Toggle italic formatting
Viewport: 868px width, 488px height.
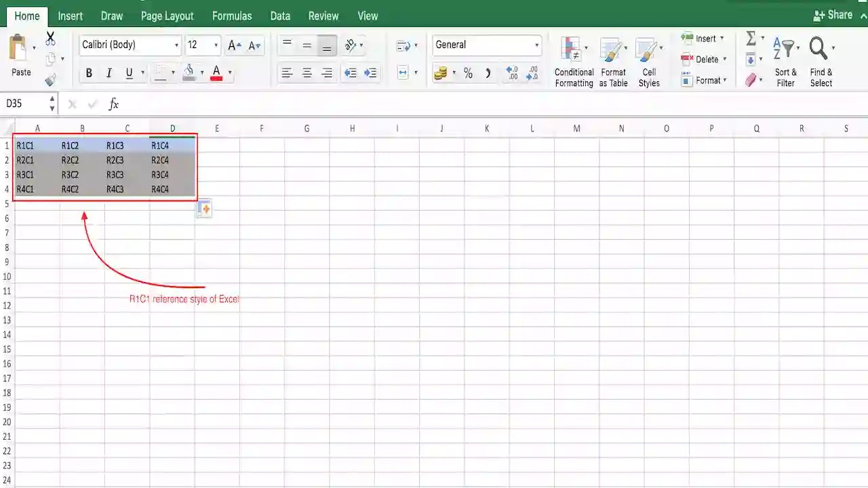pos(108,73)
